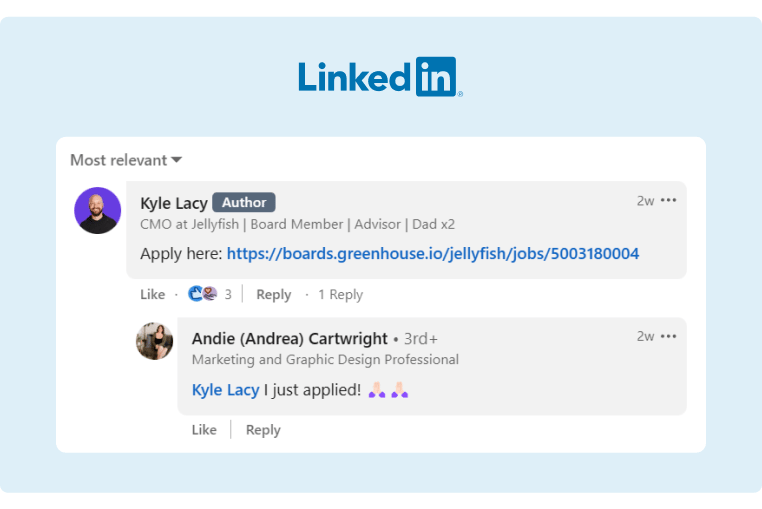Screen dimensions: 762x509
Task: Click Andie Cartwright's profile photo
Action: (155, 341)
